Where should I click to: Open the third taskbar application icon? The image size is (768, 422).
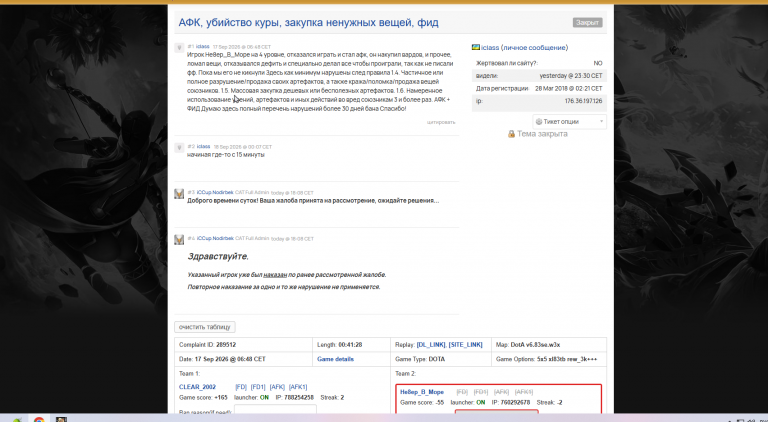61,419
